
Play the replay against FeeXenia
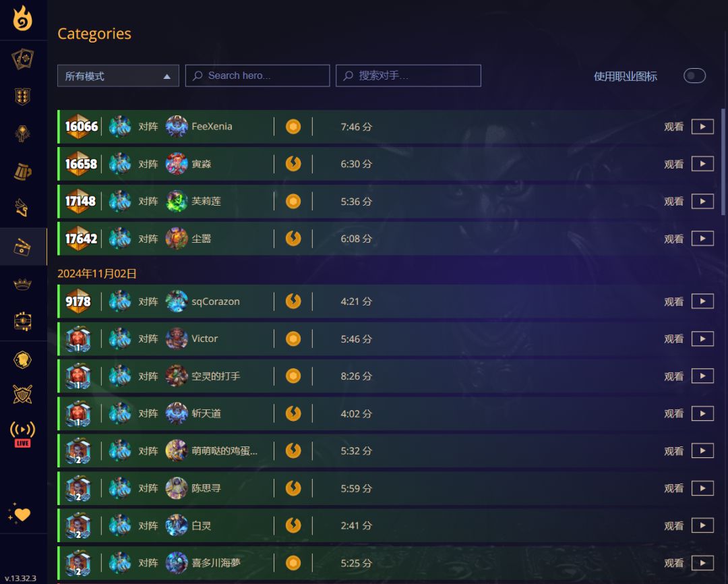(x=702, y=126)
